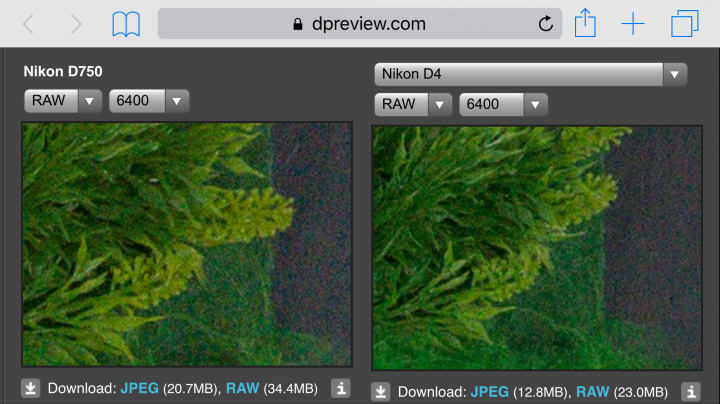Add a new tab with plus icon
This screenshot has height=404, width=720.
click(633, 24)
